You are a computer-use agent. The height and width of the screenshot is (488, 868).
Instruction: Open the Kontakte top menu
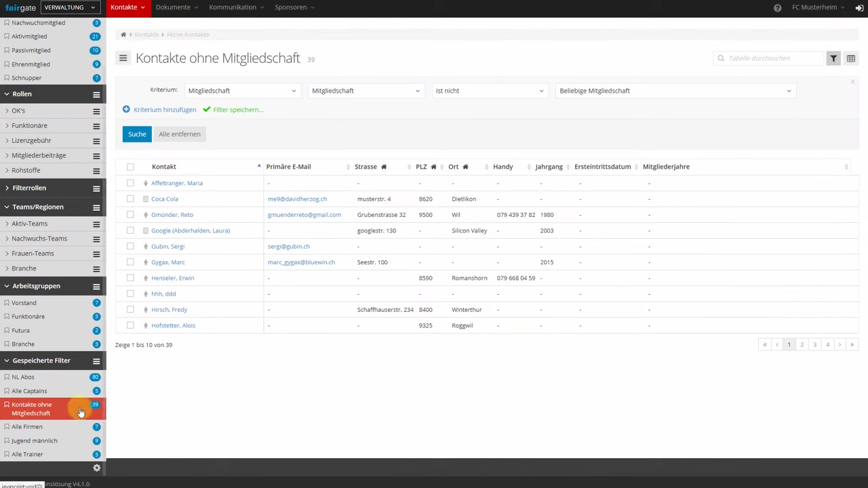pos(127,7)
